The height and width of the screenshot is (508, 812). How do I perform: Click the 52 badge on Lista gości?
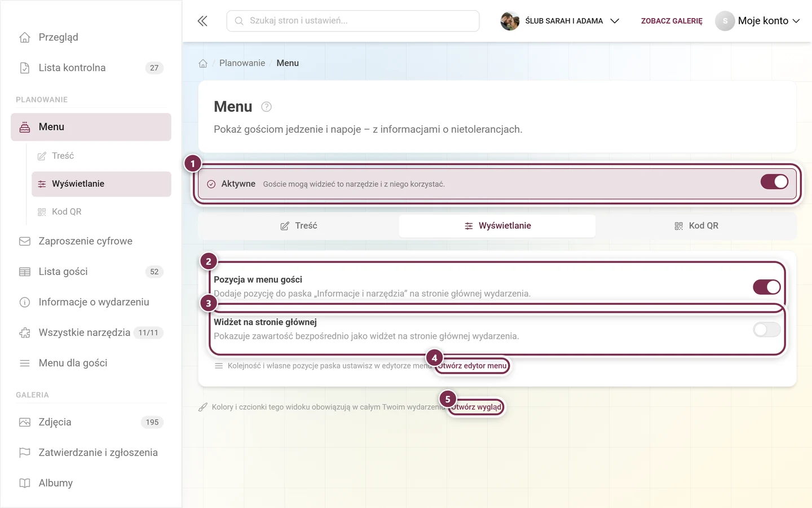(155, 271)
